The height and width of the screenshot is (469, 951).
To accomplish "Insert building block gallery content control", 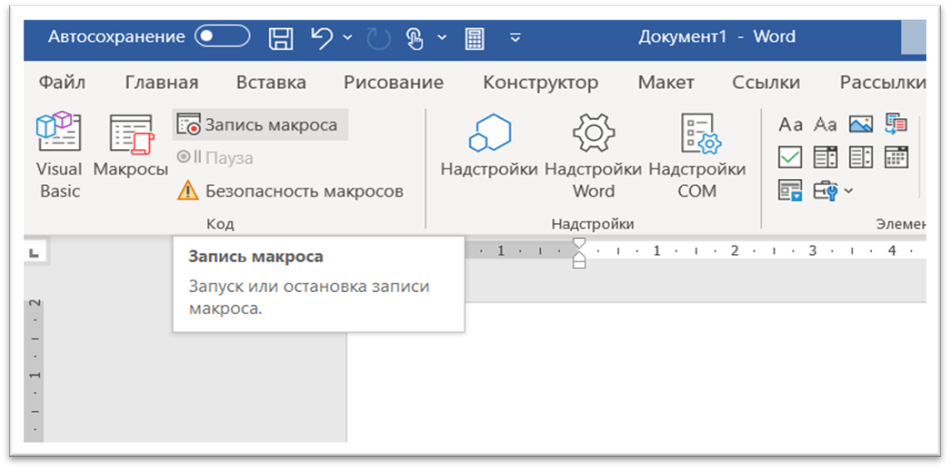I will point(896,124).
